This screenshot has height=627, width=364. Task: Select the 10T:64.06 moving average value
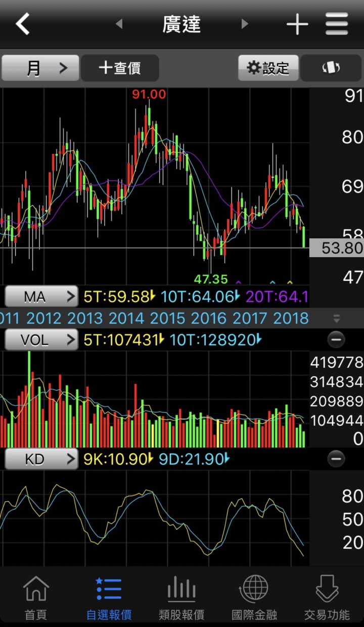200,297
